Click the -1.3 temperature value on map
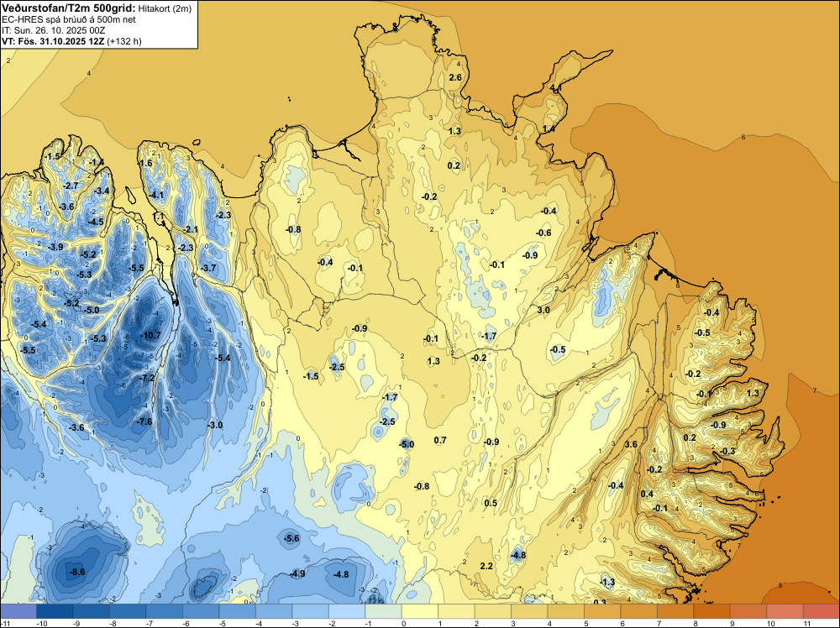 pyautogui.click(x=607, y=582)
